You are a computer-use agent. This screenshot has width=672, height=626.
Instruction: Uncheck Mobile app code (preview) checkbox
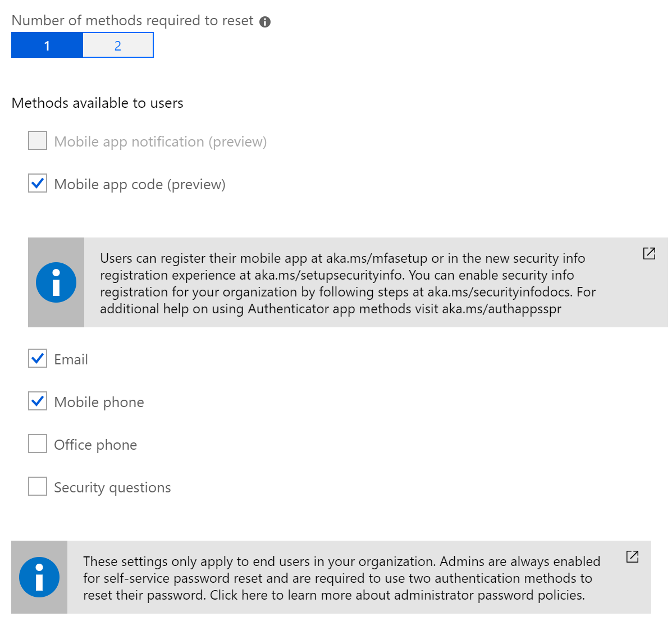(38, 183)
